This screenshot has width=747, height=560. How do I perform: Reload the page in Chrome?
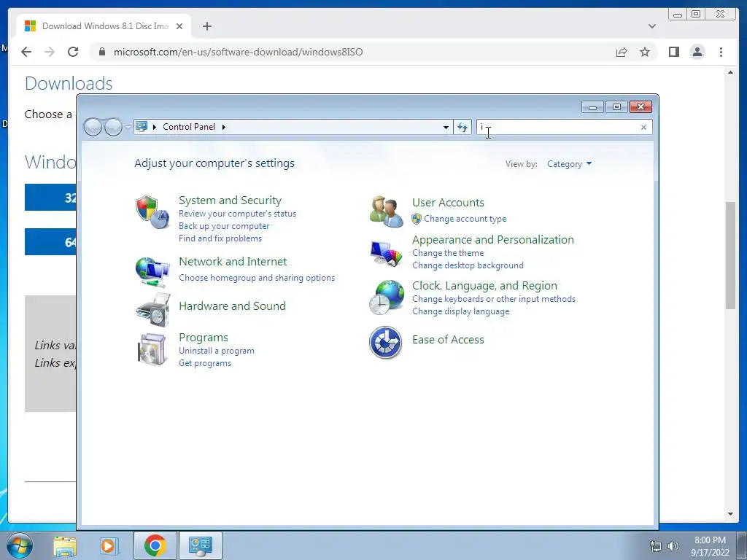[x=73, y=52]
